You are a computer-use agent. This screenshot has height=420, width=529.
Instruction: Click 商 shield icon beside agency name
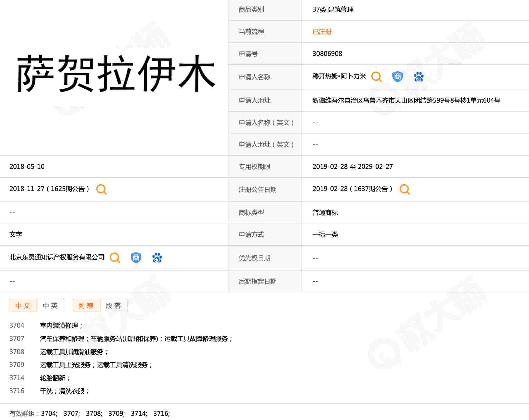136,257
